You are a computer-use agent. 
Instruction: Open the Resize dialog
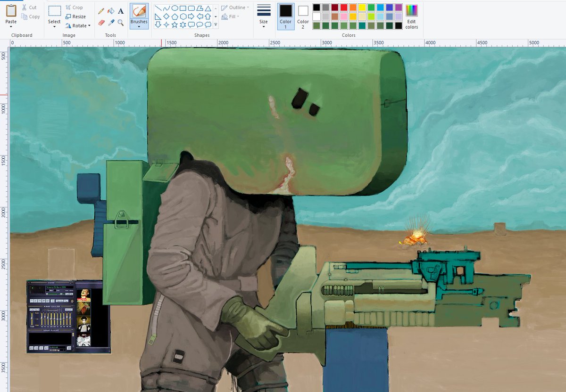(75, 16)
